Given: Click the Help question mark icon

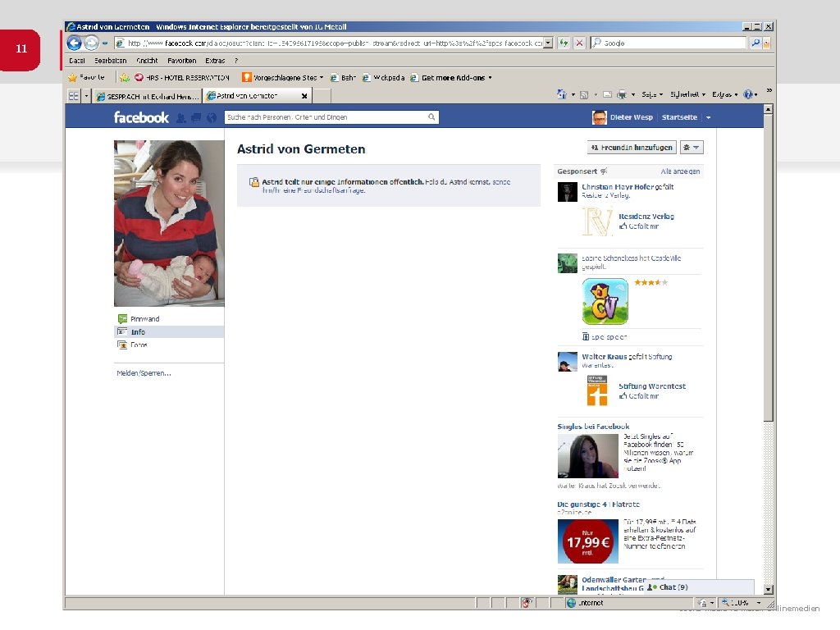Looking at the screenshot, I should tap(748, 94).
